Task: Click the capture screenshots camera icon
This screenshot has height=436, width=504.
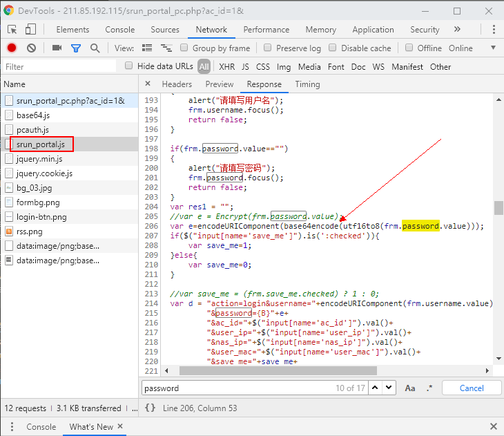Action: [57, 48]
